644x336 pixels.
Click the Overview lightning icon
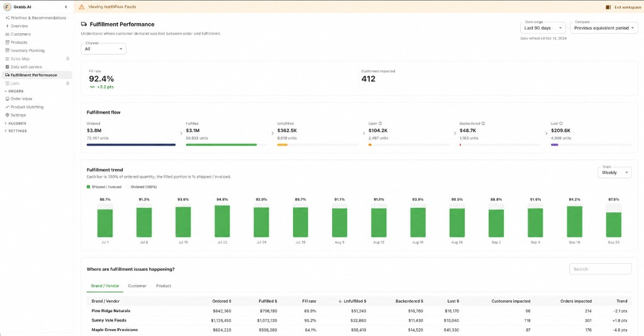(x=7, y=26)
